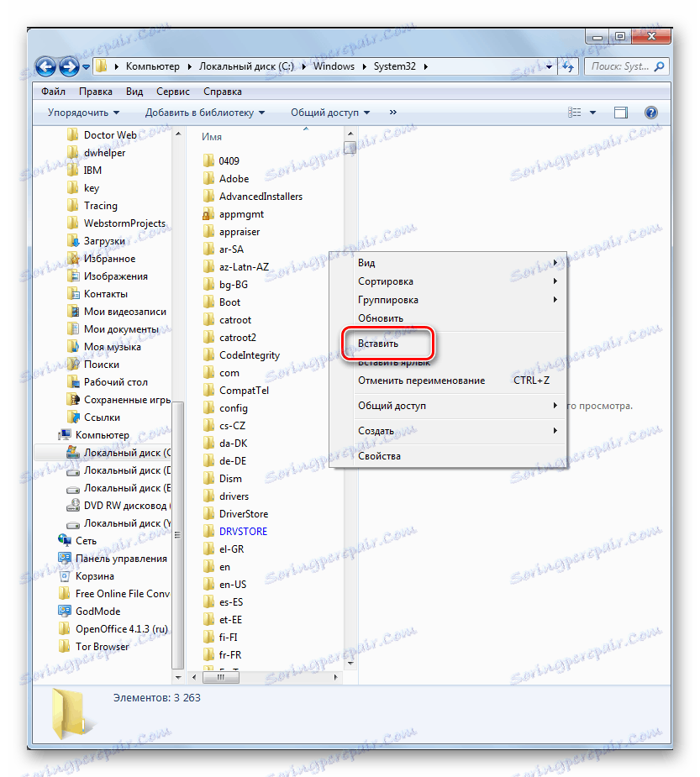Choose Обновить in context menu
The width and height of the screenshot is (700, 777).
(460, 318)
